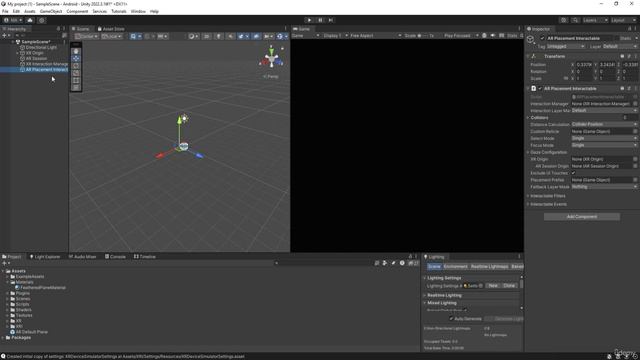Pick object for Interaction Manager field
The width and height of the screenshot is (640, 360).
coord(635,104)
